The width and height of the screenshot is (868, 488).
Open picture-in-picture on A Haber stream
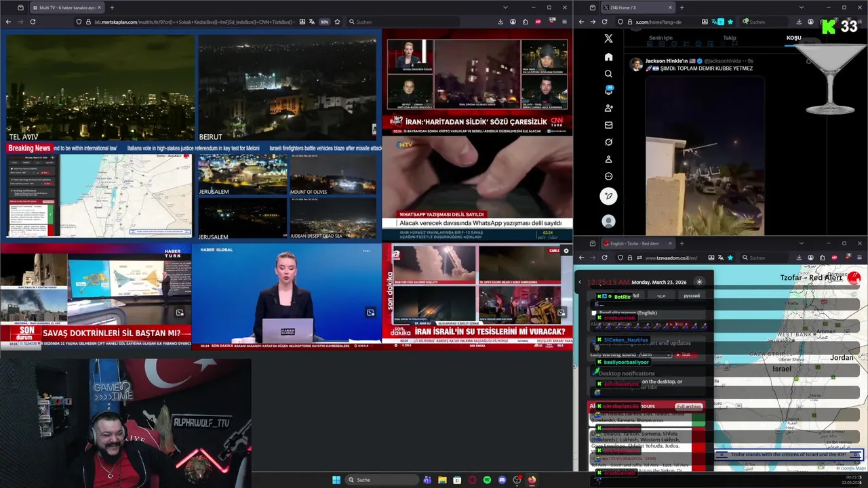561,312
